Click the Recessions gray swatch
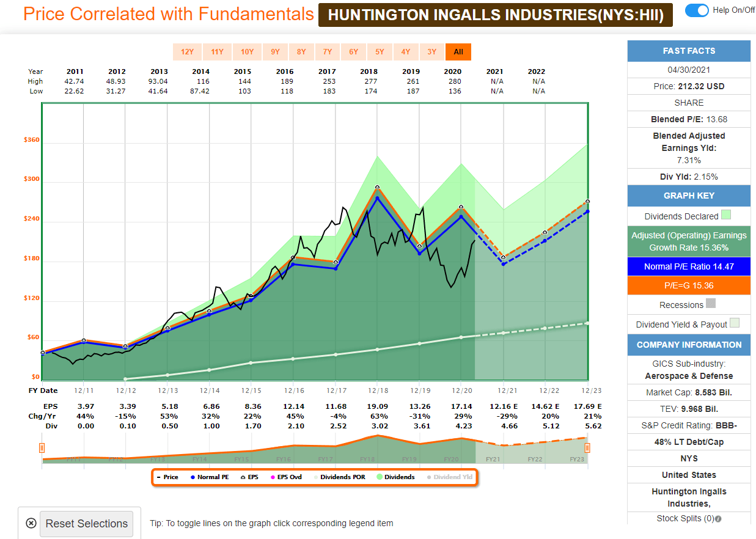The width and height of the screenshot is (756, 539). 711,303
